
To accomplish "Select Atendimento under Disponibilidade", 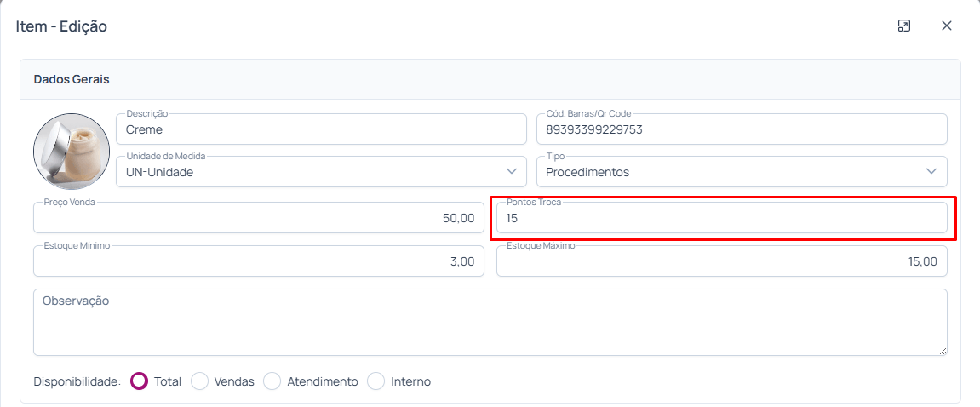I will point(272,381).
